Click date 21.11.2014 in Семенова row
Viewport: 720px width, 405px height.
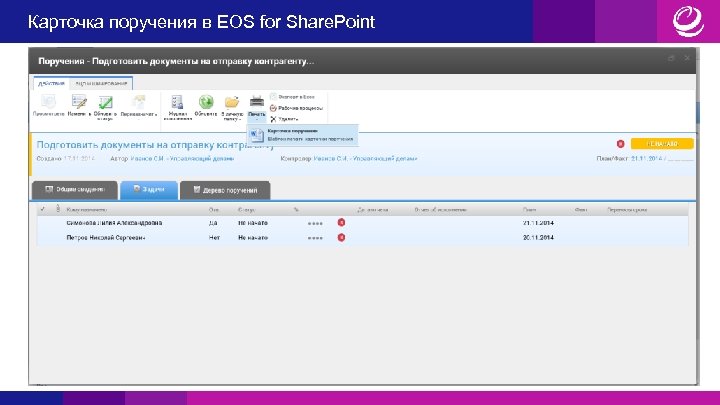(x=538, y=223)
